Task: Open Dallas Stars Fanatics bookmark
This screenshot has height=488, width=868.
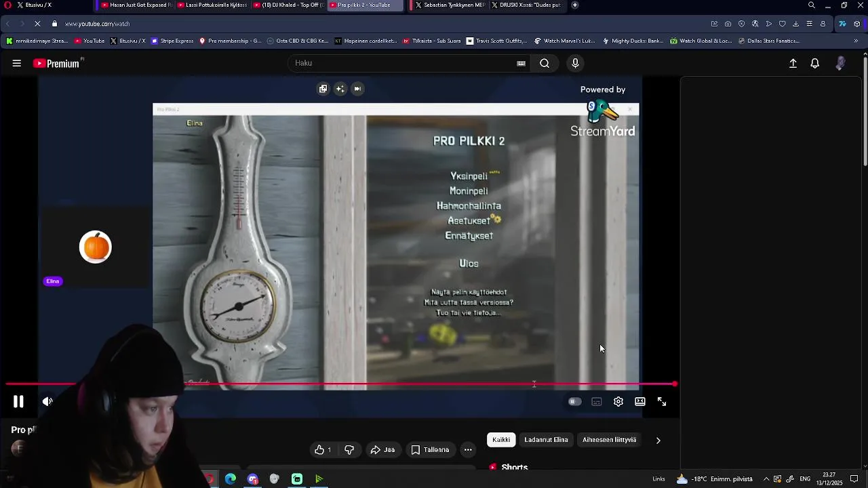Action: 768,41
